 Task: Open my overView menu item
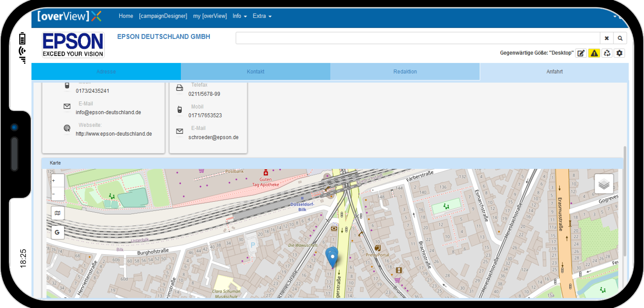coord(210,16)
